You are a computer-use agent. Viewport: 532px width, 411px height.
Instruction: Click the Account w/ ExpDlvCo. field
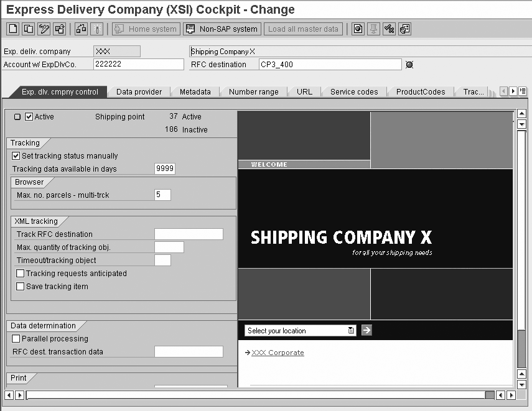point(138,64)
